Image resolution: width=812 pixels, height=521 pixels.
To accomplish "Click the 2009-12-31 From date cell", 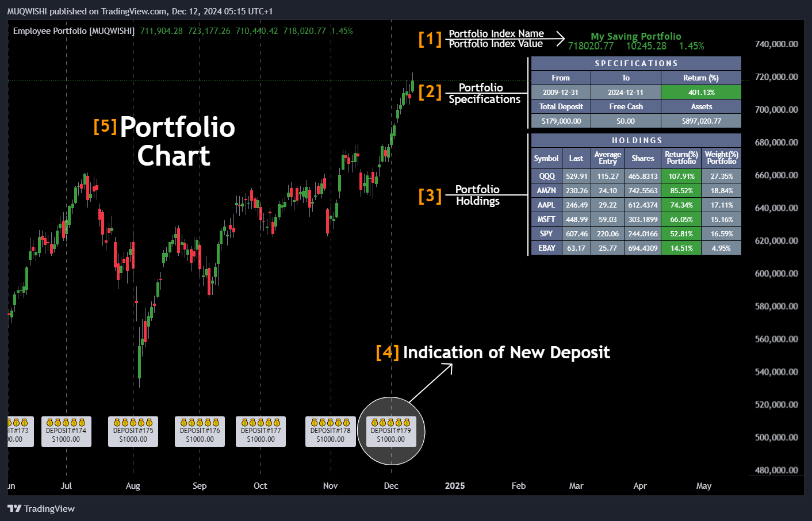I will click(561, 92).
